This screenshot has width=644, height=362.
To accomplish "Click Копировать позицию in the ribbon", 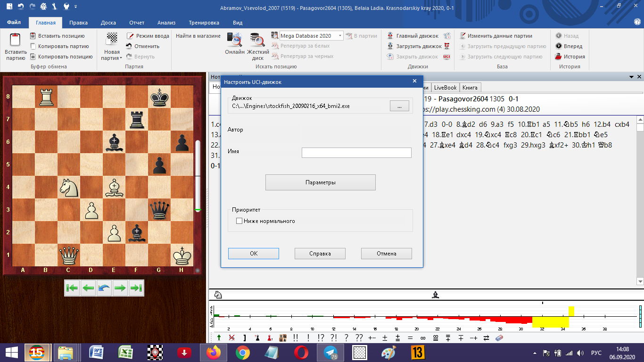I will pyautogui.click(x=61, y=57).
